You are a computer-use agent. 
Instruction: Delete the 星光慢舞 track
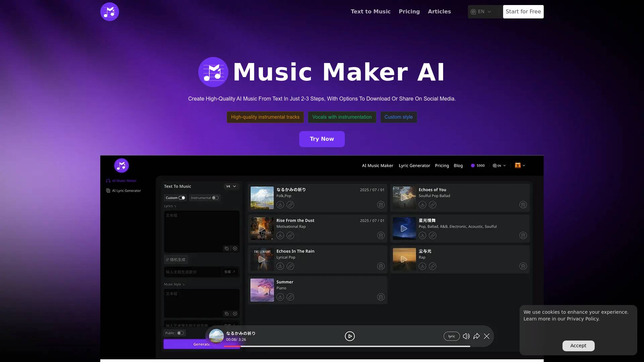click(523, 235)
